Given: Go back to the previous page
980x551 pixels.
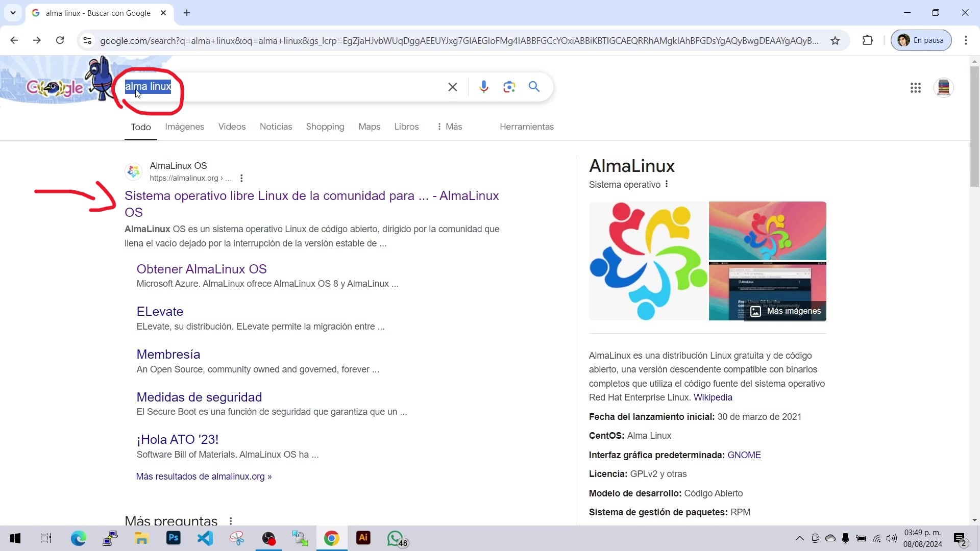Looking at the screenshot, I should click(14, 40).
